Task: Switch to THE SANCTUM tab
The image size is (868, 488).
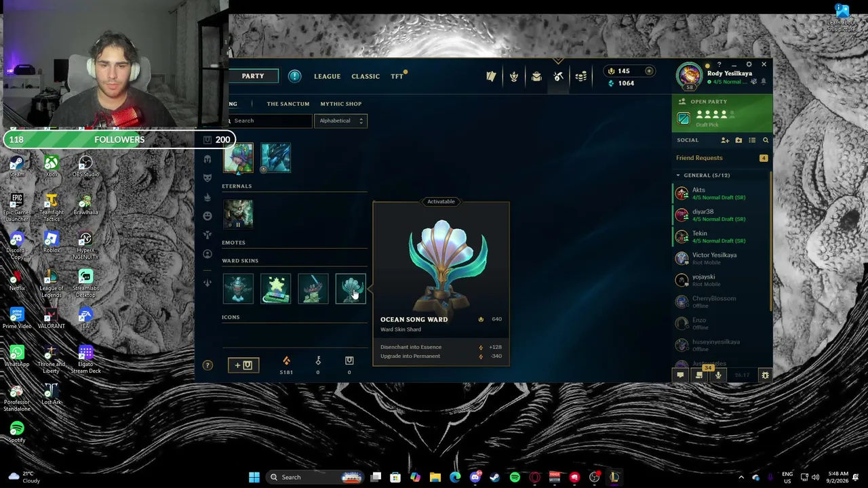Action: point(288,104)
